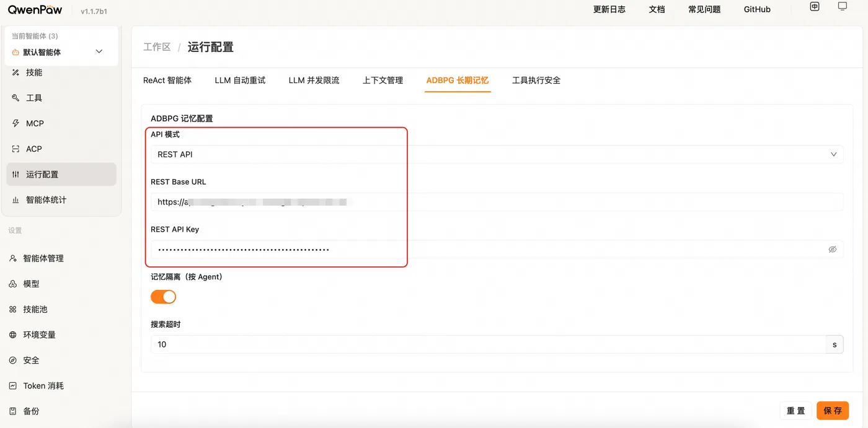The height and width of the screenshot is (428, 868).
Task: Open the GitHub link in header
Action: pos(757,9)
